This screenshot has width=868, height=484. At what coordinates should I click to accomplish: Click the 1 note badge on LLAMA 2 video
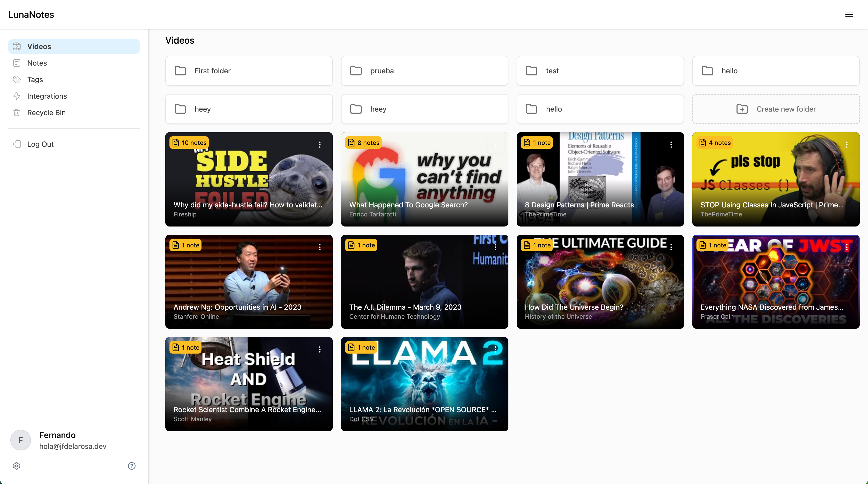pos(361,348)
